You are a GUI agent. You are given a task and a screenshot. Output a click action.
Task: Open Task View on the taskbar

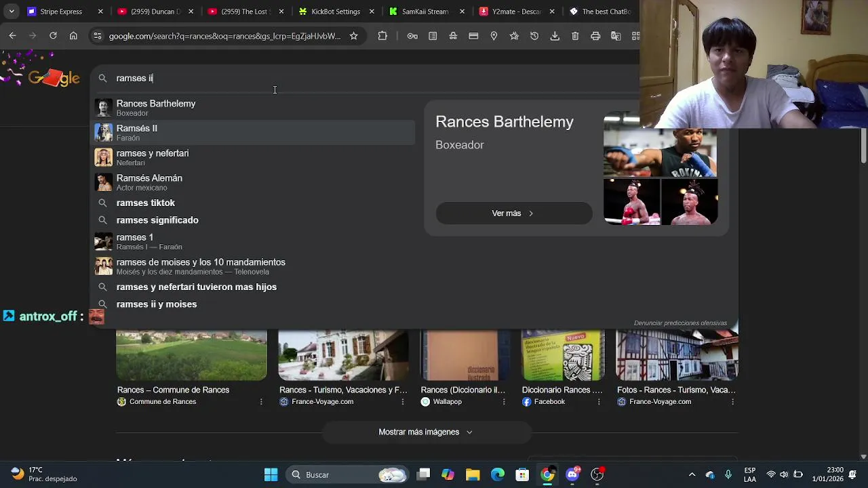(x=423, y=474)
